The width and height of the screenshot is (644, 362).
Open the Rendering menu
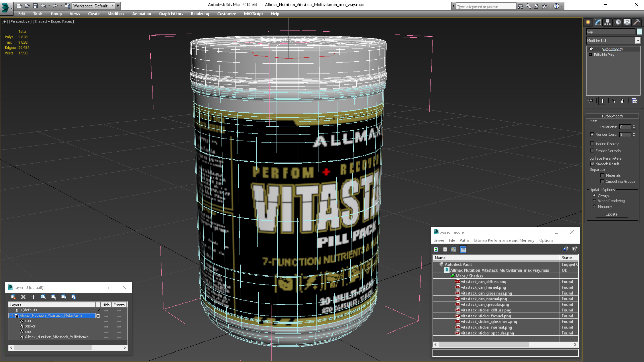pyautogui.click(x=200, y=14)
